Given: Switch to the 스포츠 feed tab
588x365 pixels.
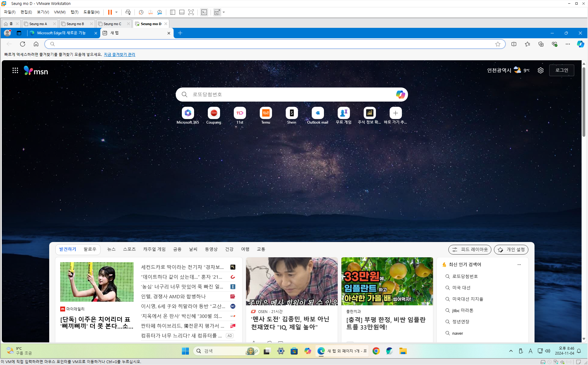Looking at the screenshot, I should click(x=129, y=249).
